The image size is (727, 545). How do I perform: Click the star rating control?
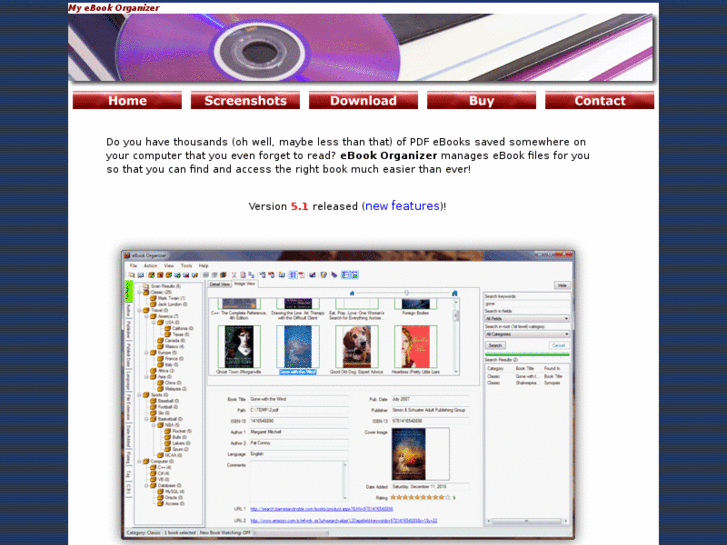(421, 498)
